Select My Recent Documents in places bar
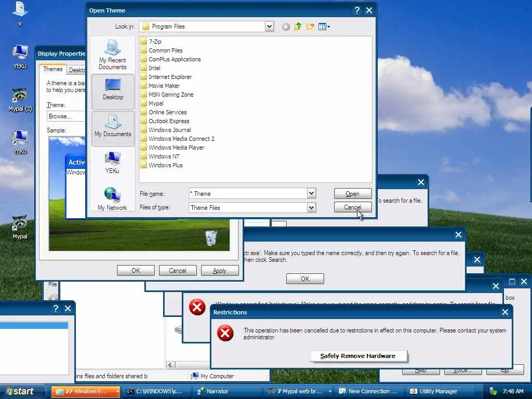This screenshot has width=532, height=399. point(113,55)
